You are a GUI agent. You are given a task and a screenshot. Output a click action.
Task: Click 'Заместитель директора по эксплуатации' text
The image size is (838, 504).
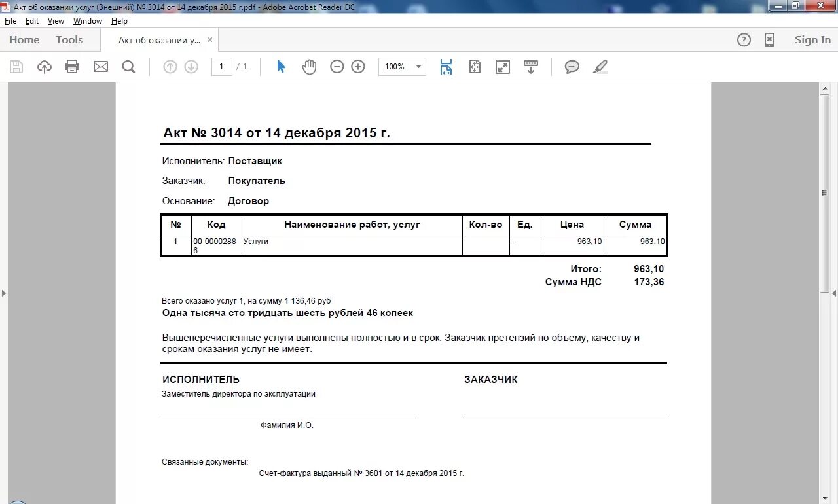239,394
